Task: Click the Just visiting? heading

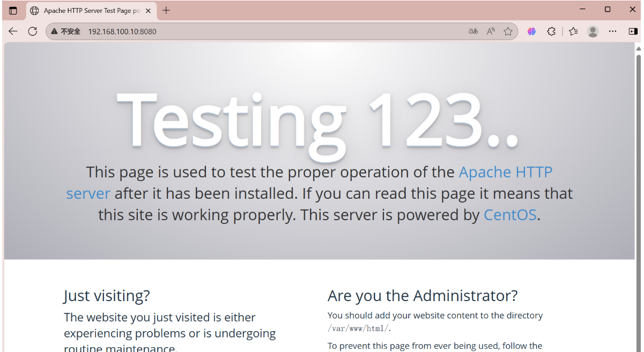Action: pyautogui.click(x=107, y=296)
